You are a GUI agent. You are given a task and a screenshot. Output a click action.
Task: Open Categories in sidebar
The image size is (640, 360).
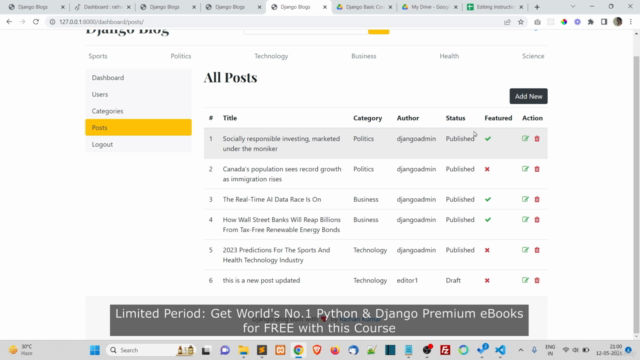tap(138, 111)
